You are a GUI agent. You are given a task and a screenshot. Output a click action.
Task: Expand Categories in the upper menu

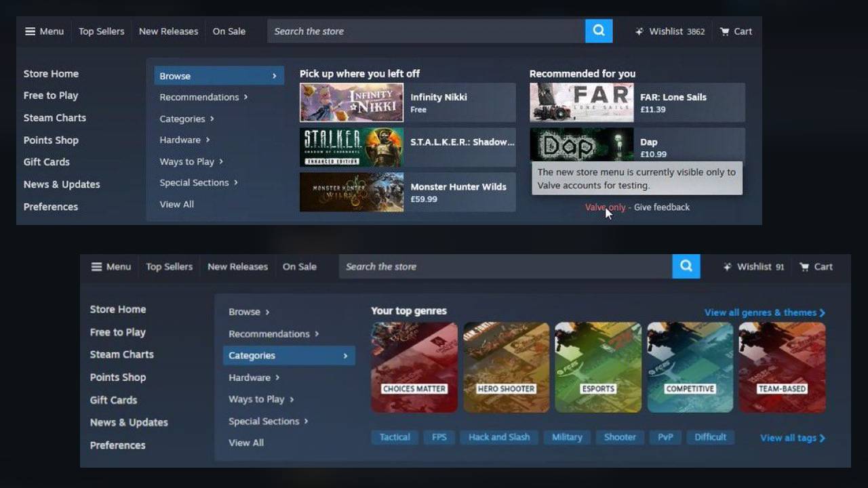[x=186, y=119]
